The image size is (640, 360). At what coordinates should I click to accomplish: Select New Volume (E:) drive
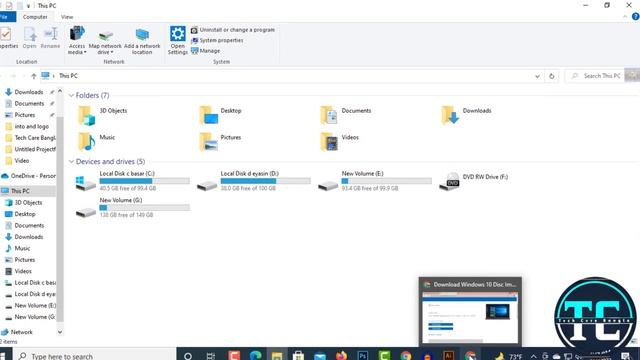point(375,181)
